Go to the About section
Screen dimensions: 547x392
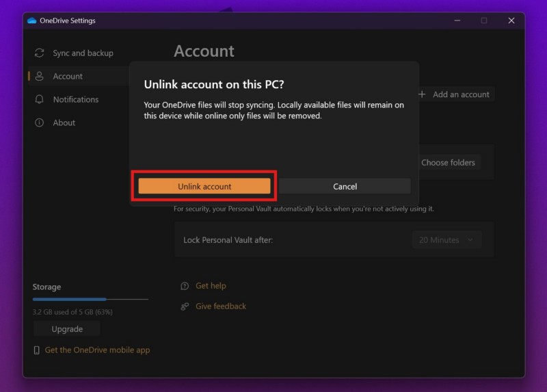click(x=64, y=122)
